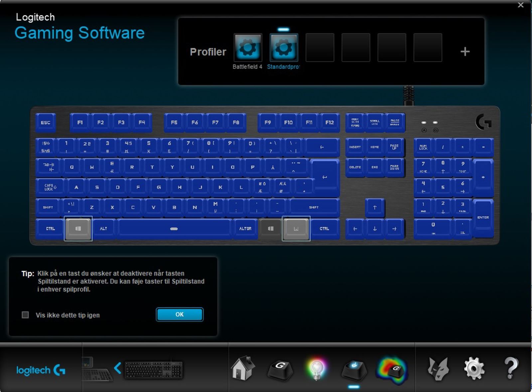Toggle the ALT GR key

tap(245, 228)
